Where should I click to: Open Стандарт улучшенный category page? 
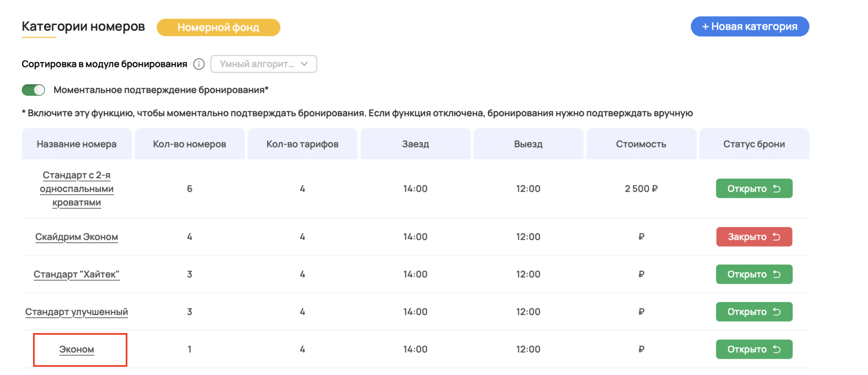tap(76, 312)
